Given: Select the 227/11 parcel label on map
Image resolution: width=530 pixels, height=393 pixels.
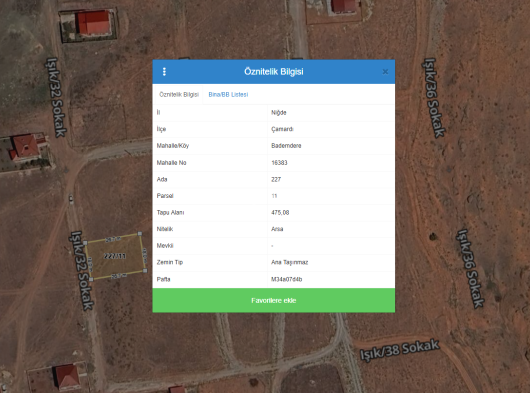Looking at the screenshot, I should [115, 256].
